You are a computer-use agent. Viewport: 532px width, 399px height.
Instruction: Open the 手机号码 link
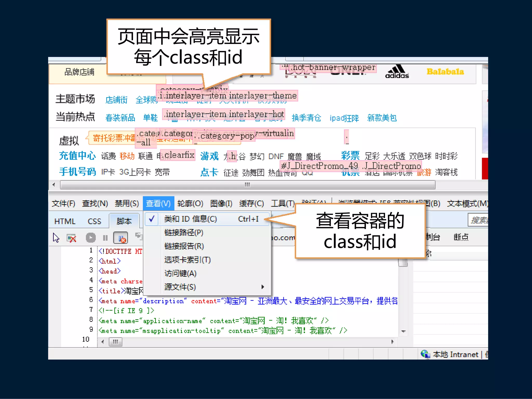point(77,172)
